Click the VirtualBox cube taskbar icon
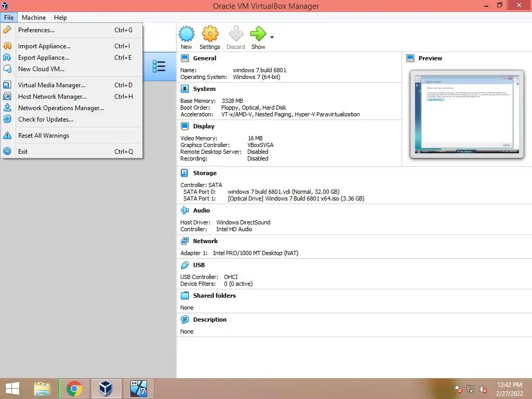The height and width of the screenshot is (399, 532). coord(105,389)
